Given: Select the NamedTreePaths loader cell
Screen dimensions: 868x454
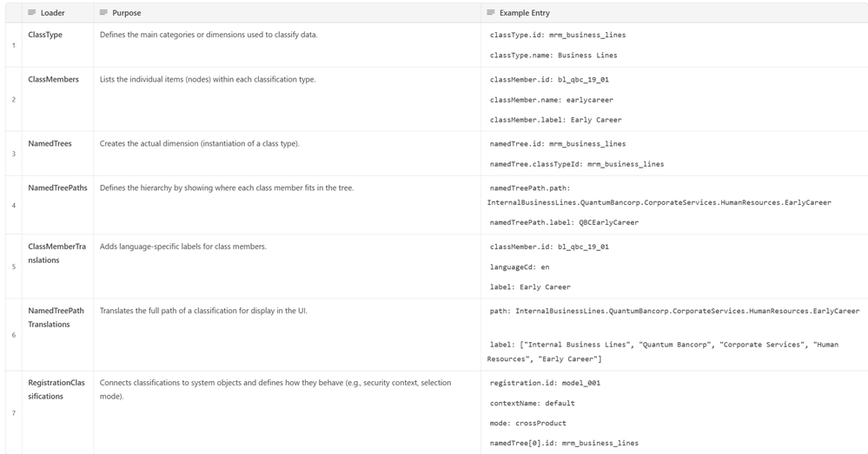Looking at the screenshot, I should (x=57, y=188).
